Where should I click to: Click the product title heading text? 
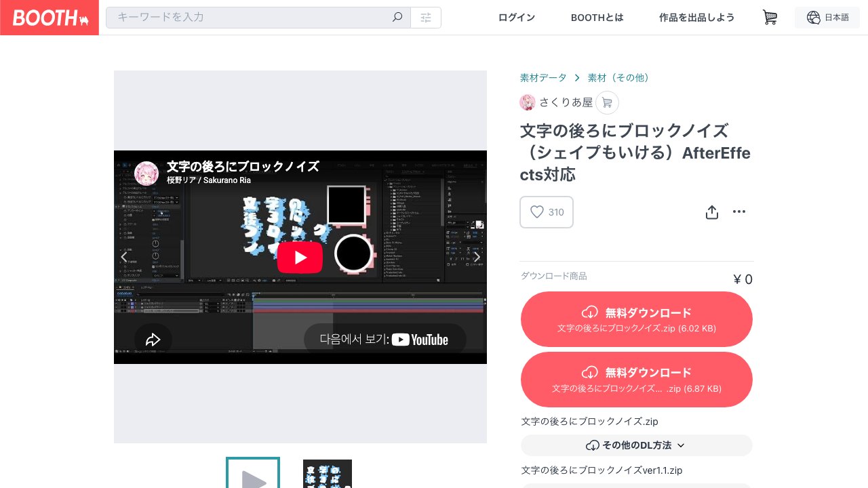point(635,152)
